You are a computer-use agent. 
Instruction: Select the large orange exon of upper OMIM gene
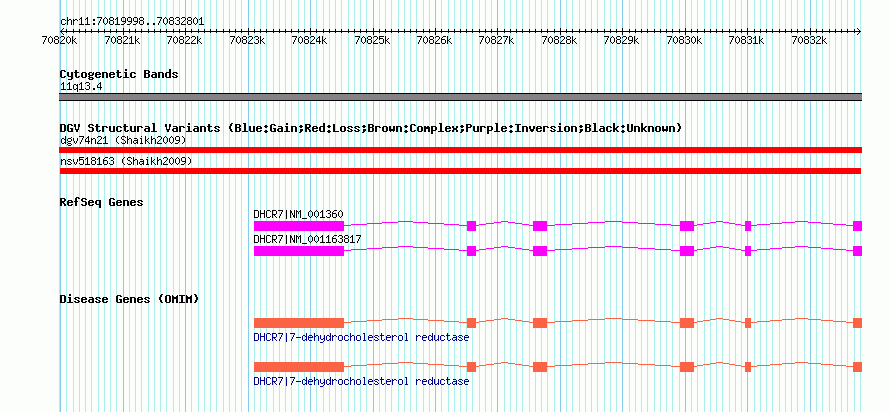coord(299,323)
